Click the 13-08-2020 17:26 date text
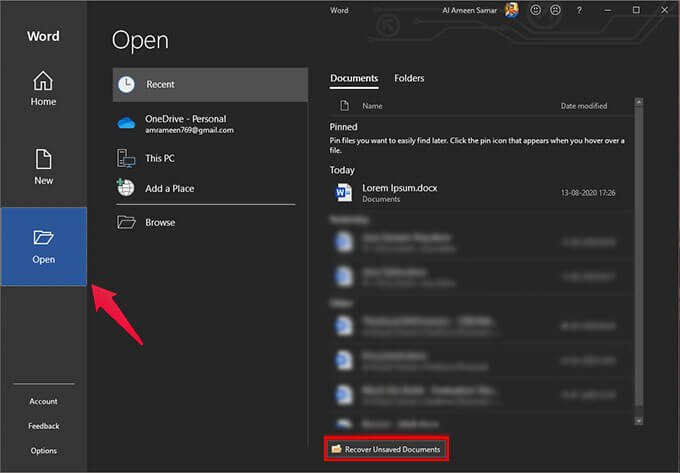 coord(588,193)
